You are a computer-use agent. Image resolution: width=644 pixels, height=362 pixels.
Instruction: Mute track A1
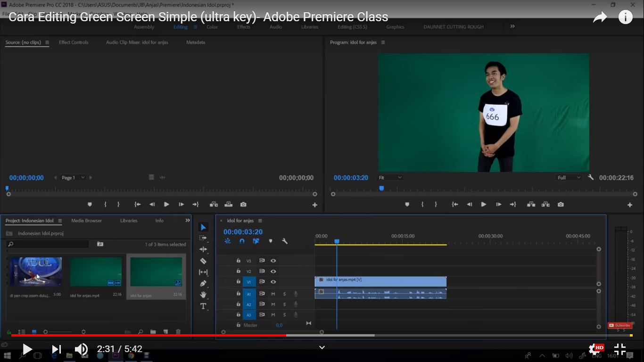273,294
